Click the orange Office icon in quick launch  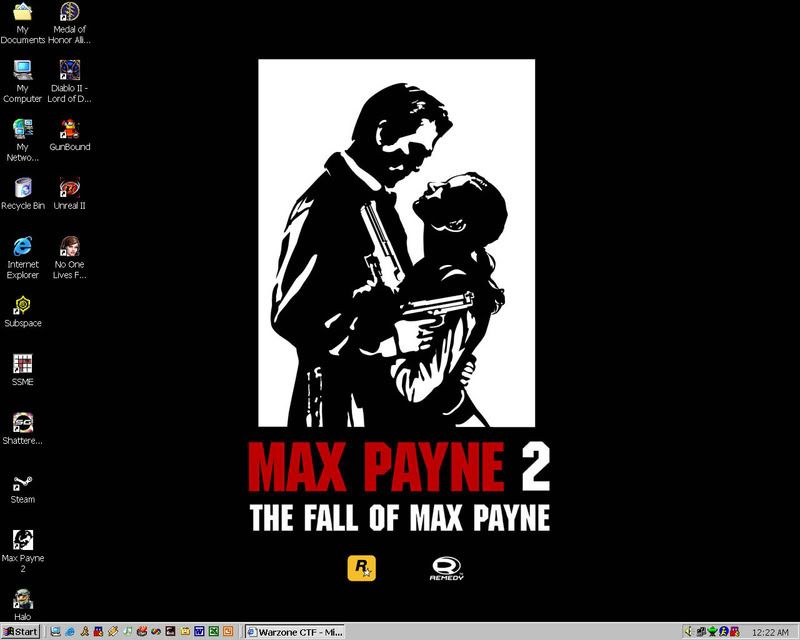[228, 632]
